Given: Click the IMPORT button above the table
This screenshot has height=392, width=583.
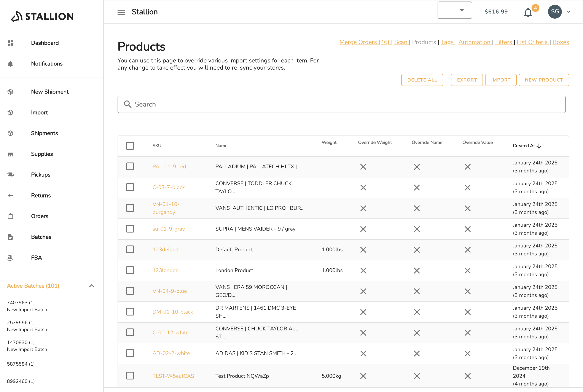Looking at the screenshot, I should tap(501, 80).
